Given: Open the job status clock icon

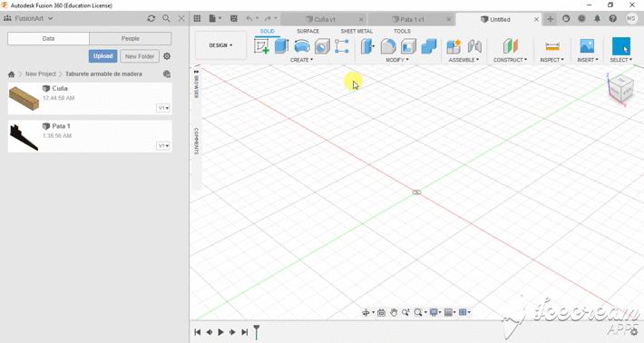Looking at the screenshot, I should point(581,18).
